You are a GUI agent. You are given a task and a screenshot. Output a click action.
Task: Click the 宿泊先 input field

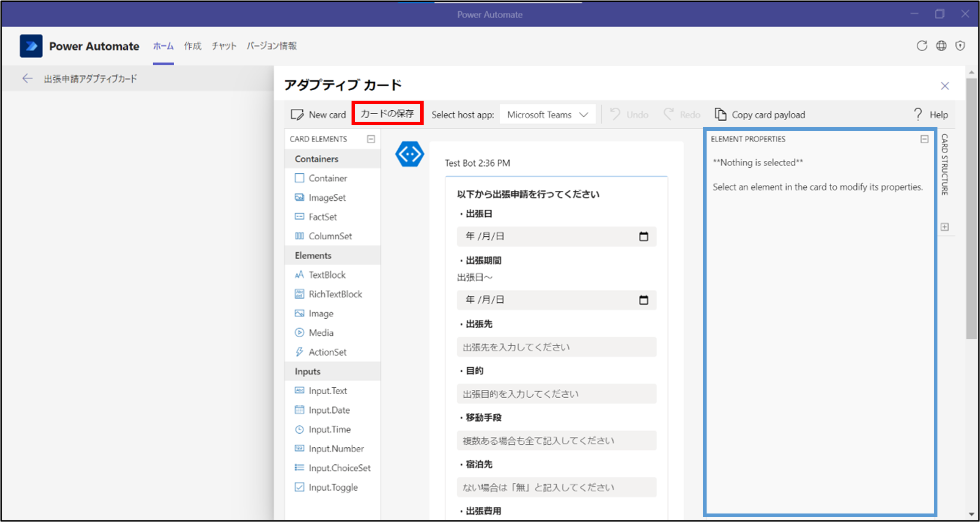pos(556,487)
